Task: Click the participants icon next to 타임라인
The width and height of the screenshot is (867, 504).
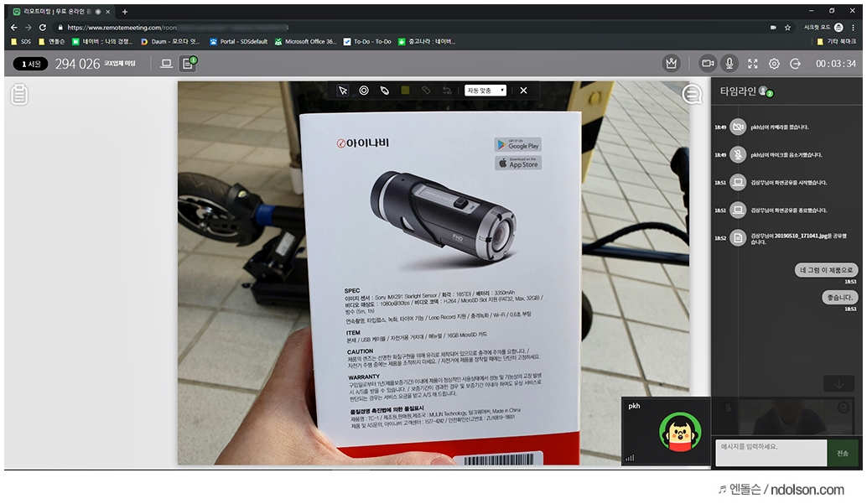Action: 766,91
